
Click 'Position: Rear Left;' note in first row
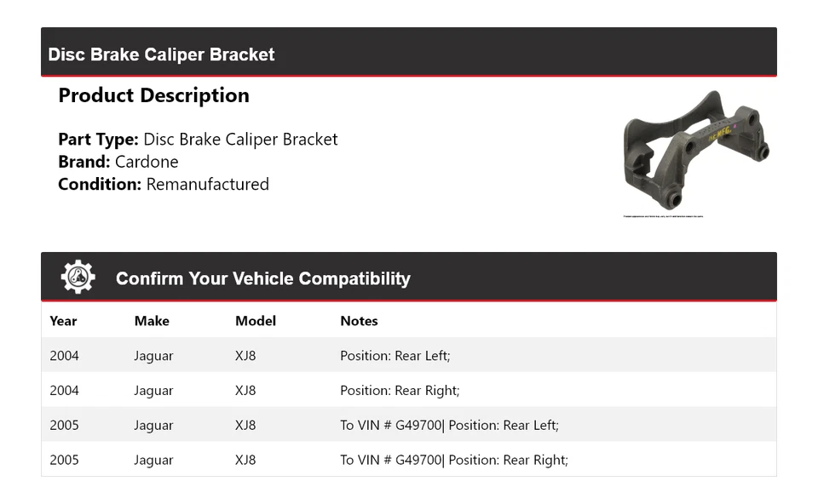pyautogui.click(x=395, y=356)
